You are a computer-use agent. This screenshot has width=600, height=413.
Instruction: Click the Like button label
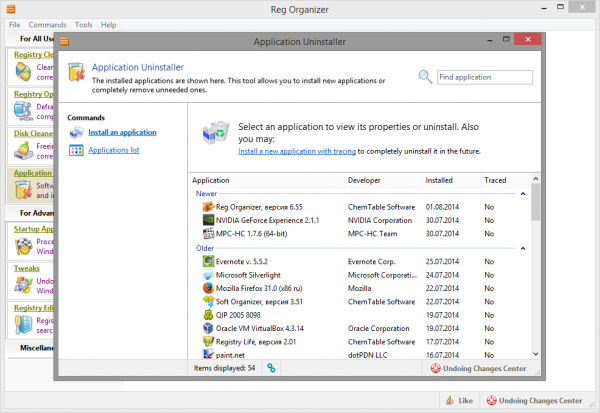tap(465, 400)
